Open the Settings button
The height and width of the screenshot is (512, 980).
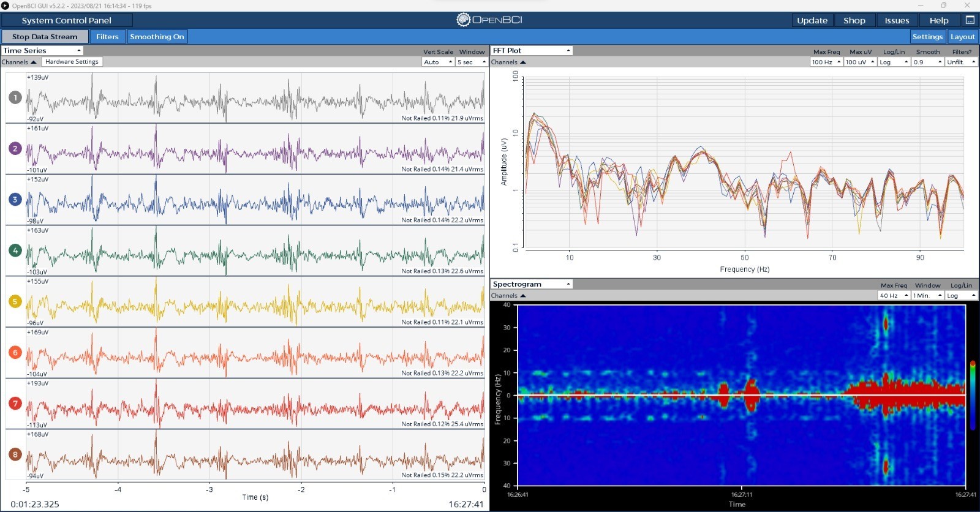click(x=927, y=37)
